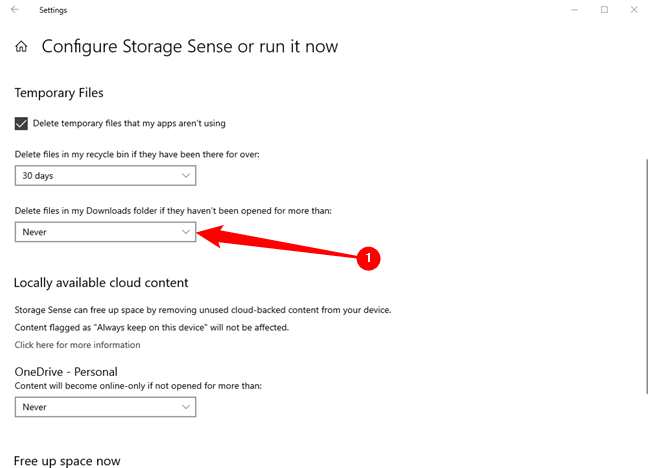This screenshot has width=648, height=468.
Task: Click the Home icon
Action: click(21, 47)
